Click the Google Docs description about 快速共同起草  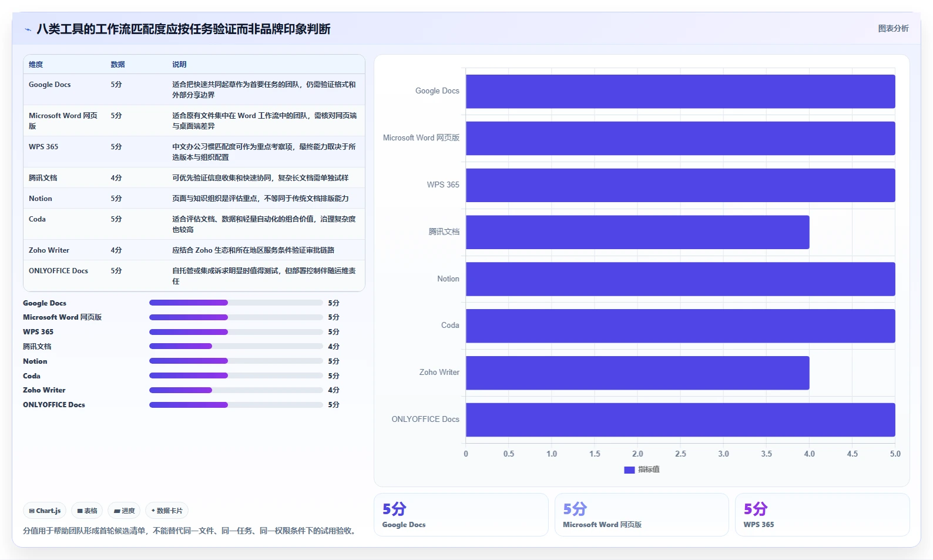264,90
